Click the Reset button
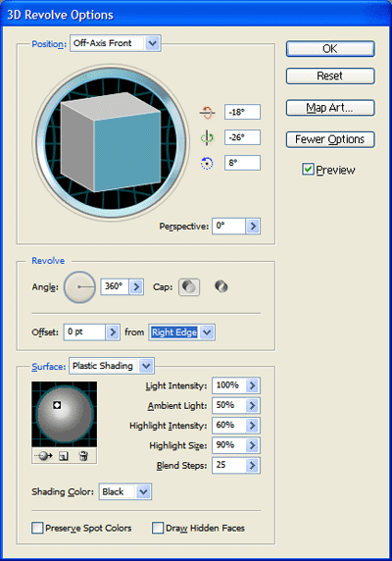The height and width of the screenshot is (561, 392). tap(330, 76)
